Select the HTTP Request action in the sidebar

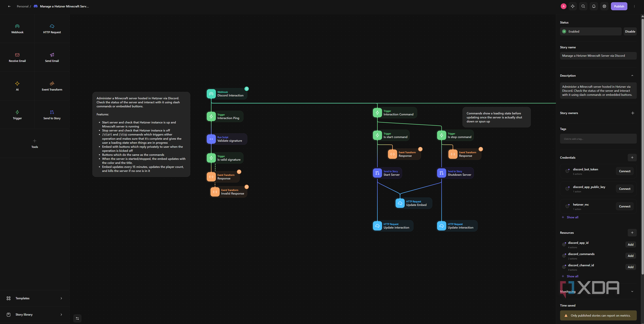click(52, 29)
